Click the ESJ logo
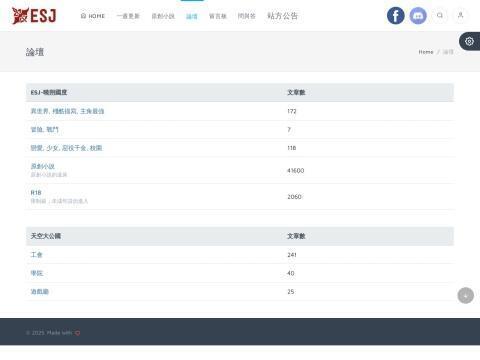The width and height of the screenshot is (480, 360). [x=34, y=16]
